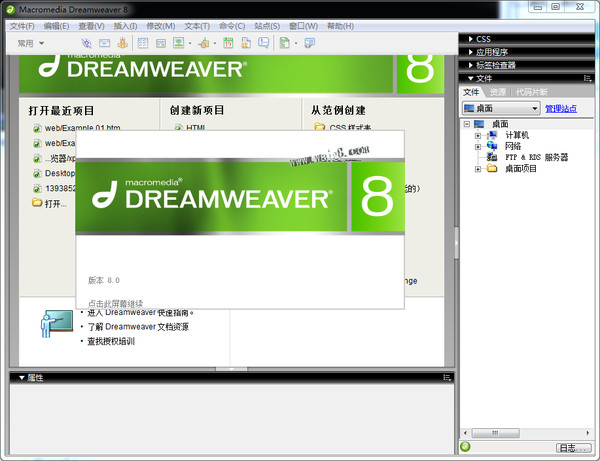Viewport: 600px width, 461px height.
Task: Click the Server-Side Include icon
Action: pyautogui.click(x=246, y=43)
